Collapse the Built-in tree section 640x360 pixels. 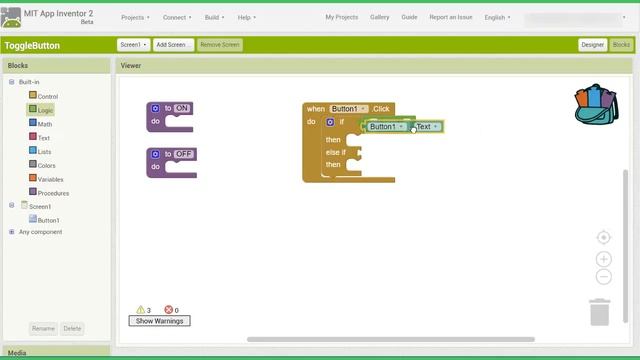[12, 82]
